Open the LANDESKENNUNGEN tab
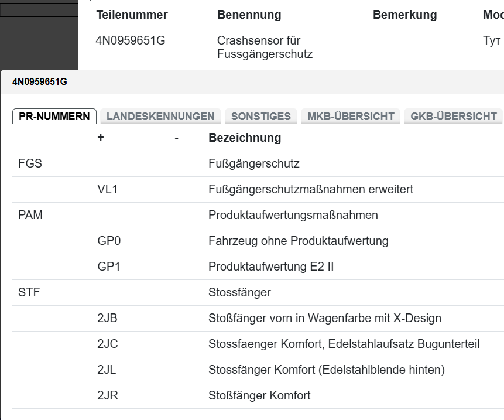The width and height of the screenshot is (504, 420). (x=160, y=117)
